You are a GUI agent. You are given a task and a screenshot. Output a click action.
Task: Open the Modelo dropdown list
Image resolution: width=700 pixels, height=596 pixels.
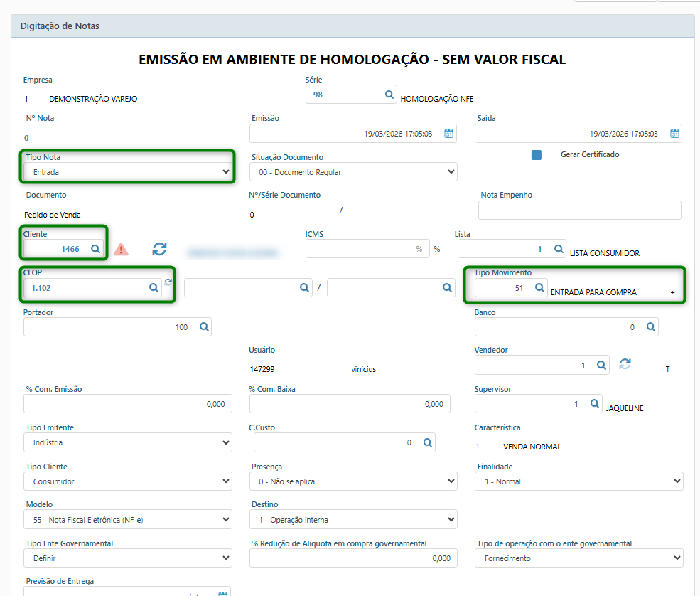128,520
